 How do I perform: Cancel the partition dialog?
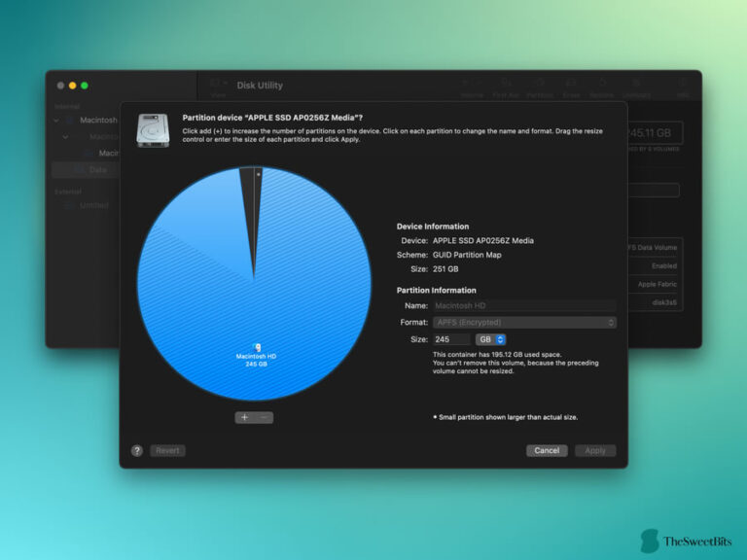[547, 450]
